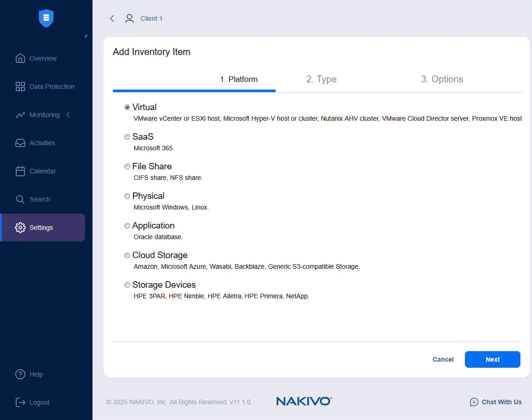Screen dimensions: 532x420
Task: Select the SaaS platform radio button
Action: [127, 137]
